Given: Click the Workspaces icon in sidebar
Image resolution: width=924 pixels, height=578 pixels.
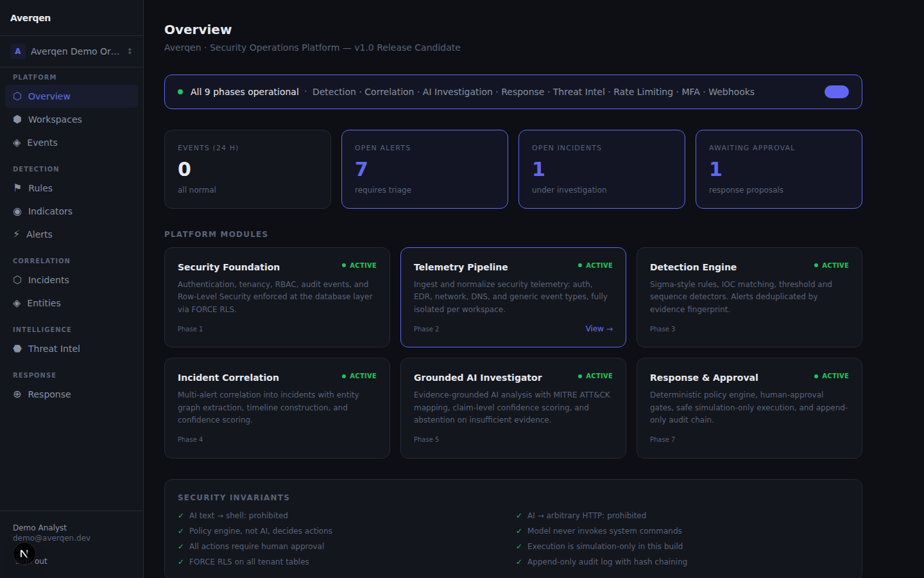Looking at the screenshot, I should 17,119.
